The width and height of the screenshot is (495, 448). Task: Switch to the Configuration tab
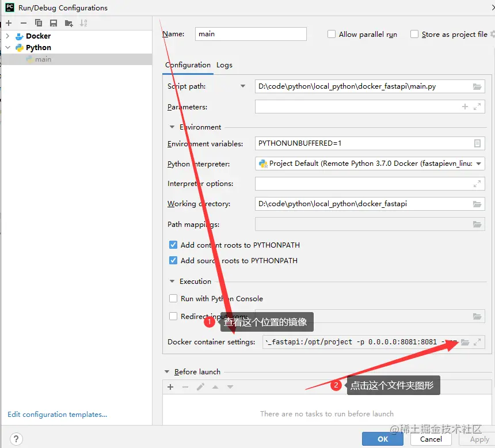tap(188, 65)
